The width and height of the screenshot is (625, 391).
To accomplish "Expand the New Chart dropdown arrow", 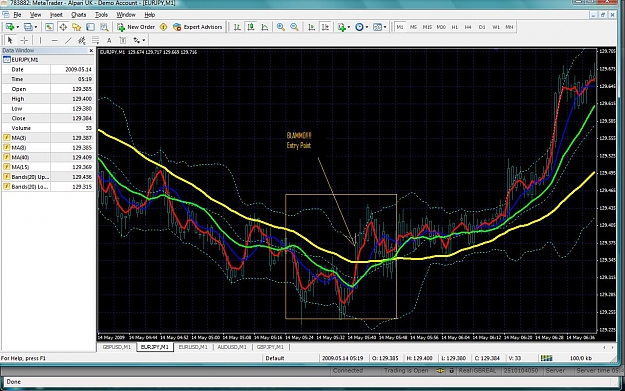I will [17, 27].
